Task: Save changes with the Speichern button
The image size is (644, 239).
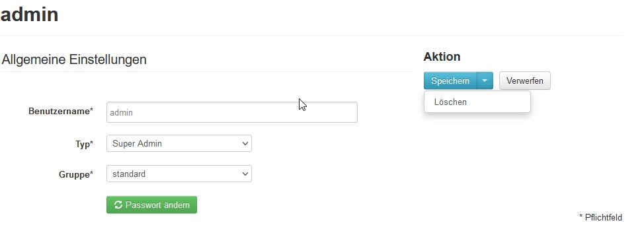Action: [450, 81]
